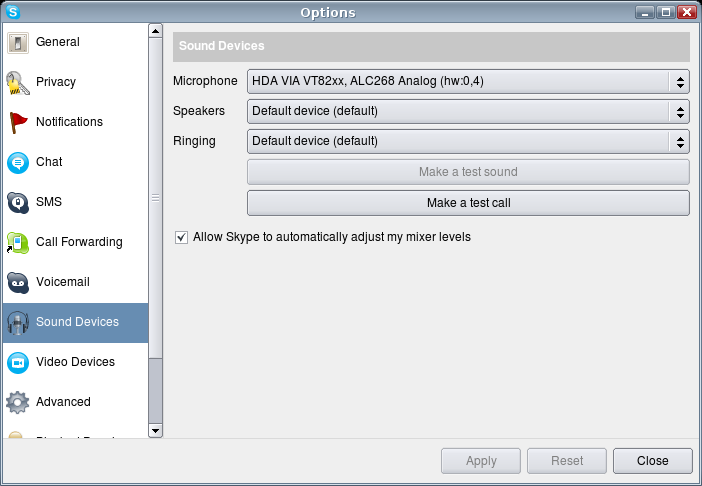Open the SMS options
This screenshot has width=702, height=486.
(75, 202)
